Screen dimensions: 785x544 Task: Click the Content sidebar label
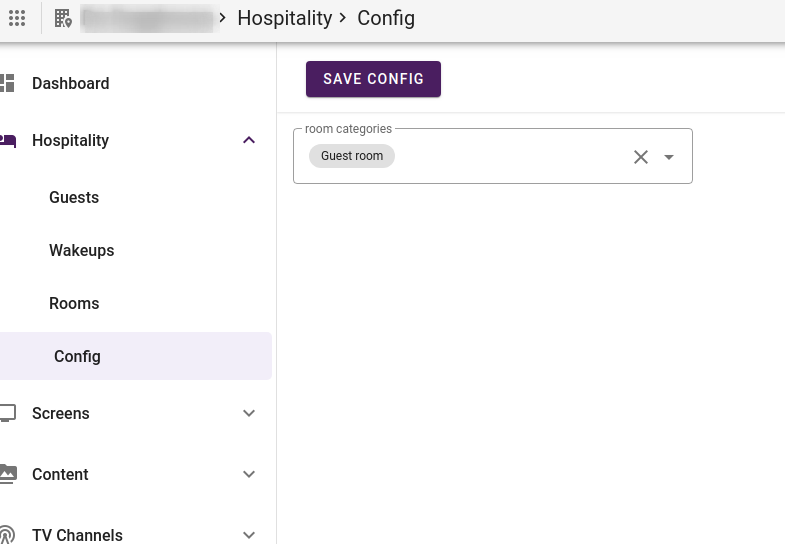pyautogui.click(x=60, y=474)
